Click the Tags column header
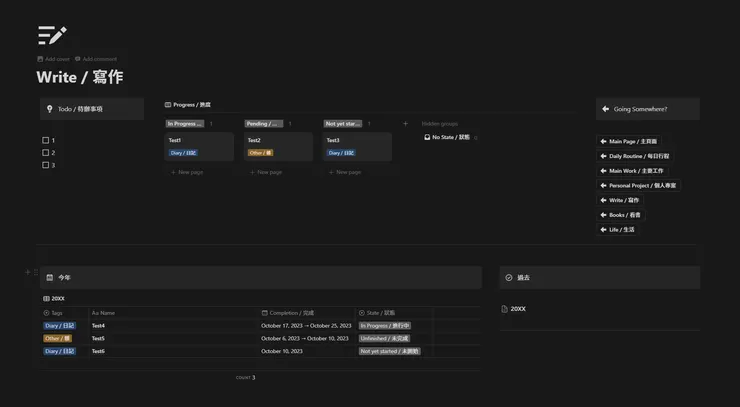This screenshot has height=407, width=740. click(x=53, y=313)
